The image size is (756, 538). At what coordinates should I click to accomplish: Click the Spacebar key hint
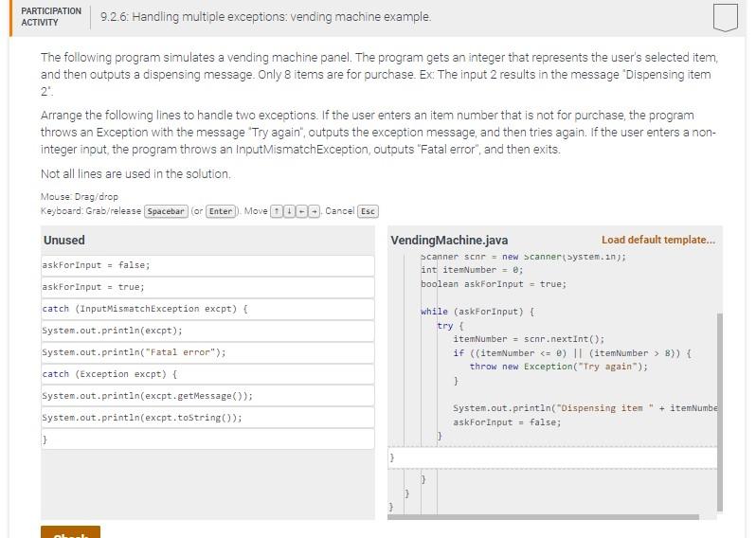click(166, 211)
